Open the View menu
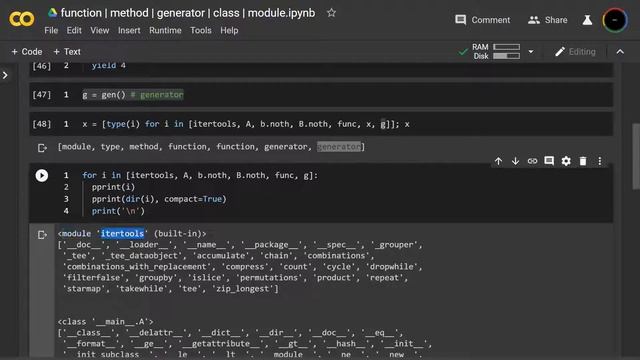Image resolution: width=640 pixels, height=360 pixels. pos(100,31)
